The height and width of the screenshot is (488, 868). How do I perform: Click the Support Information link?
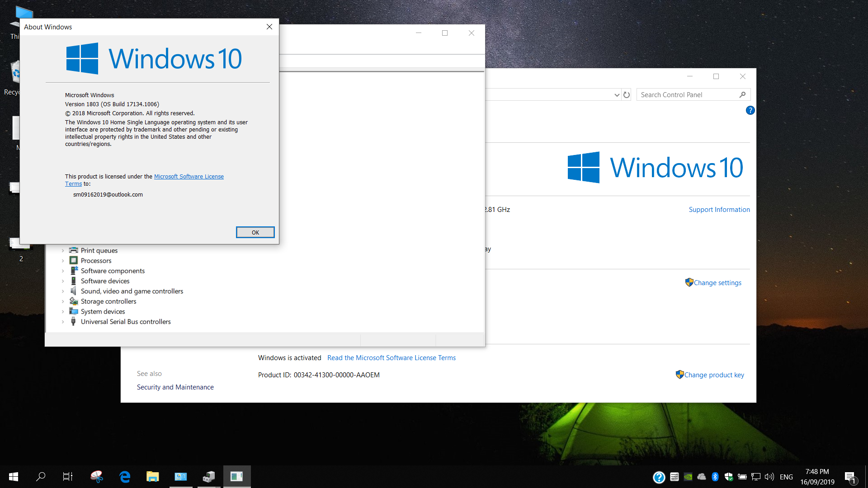coord(719,210)
